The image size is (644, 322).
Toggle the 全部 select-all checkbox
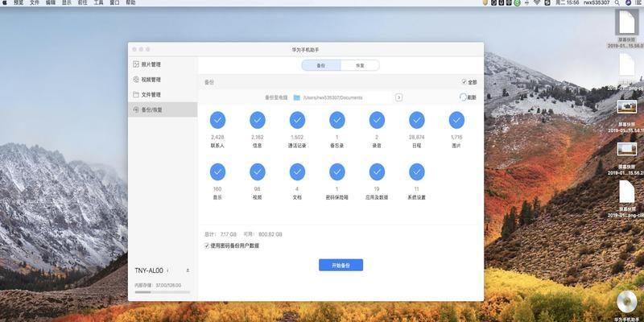tap(464, 82)
